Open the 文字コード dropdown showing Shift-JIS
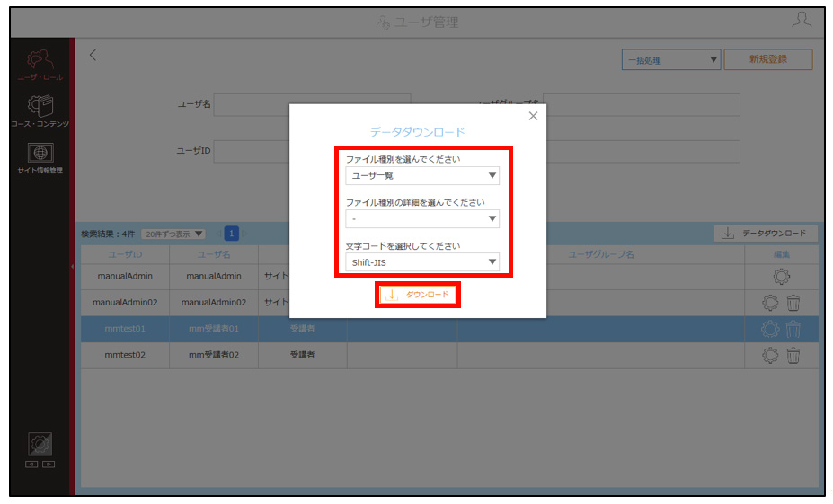This screenshot has width=833, height=504. 422,262
